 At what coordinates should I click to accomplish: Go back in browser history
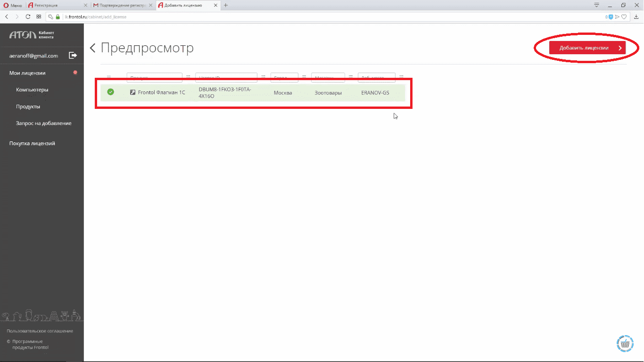pyautogui.click(x=7, y=16)
